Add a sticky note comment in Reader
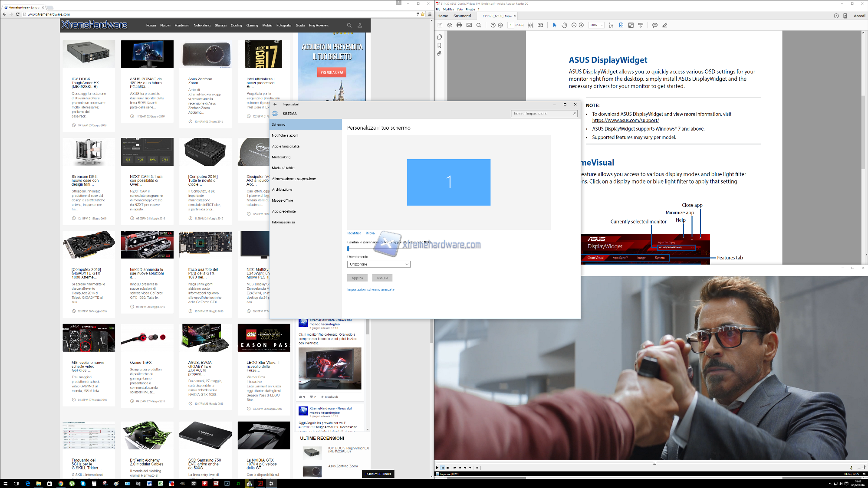 click(654, 25)
